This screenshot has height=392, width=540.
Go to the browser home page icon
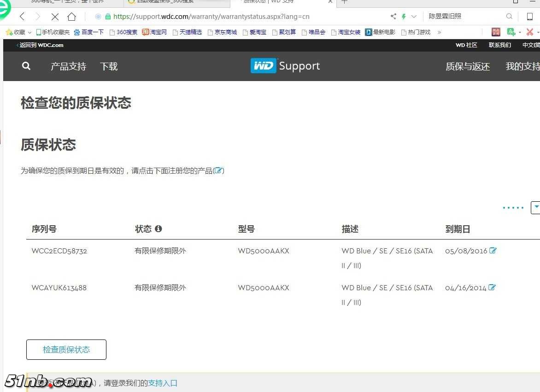coord(71,17)
